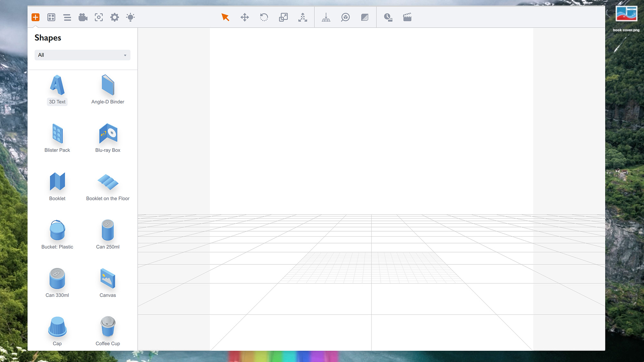Image resolution: width=644 pixels, height=362 pixels.
Task: Open the focus frame target icon
Action: click(99, 17)
